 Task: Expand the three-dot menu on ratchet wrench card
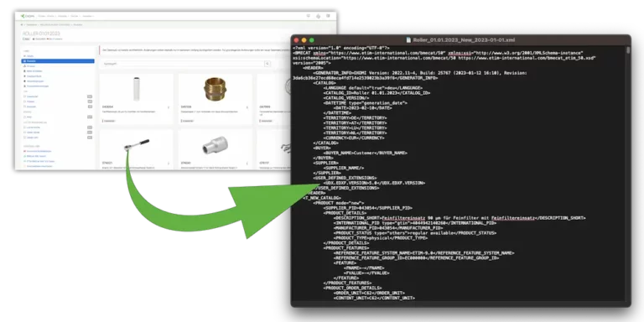[169, 164]
